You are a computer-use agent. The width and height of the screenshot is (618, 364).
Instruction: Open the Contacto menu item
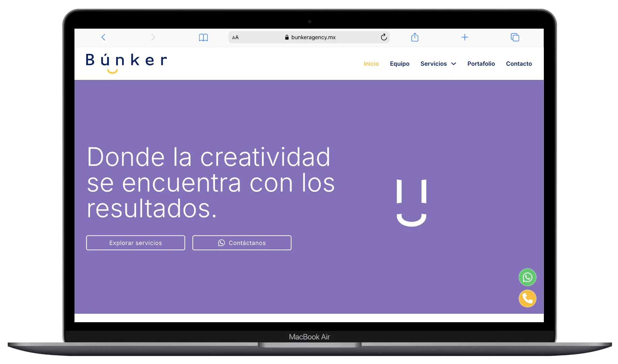click(519, 64)
